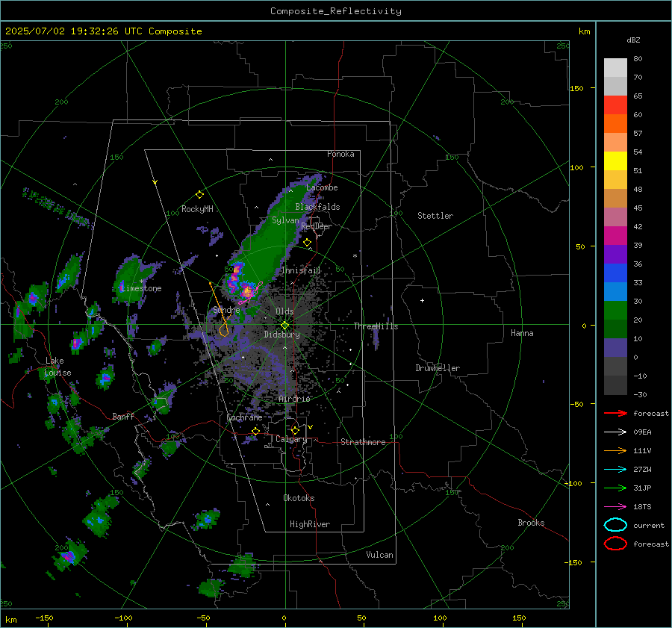Click the lightest gray swatch beside 80 dBZ

click(615, 68)
